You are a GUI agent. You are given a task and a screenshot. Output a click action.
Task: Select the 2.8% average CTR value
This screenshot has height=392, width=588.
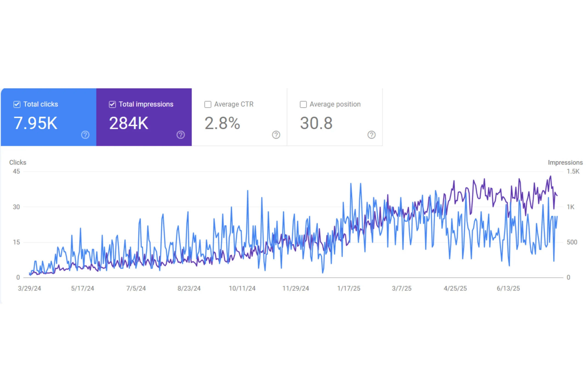[222, 123]
